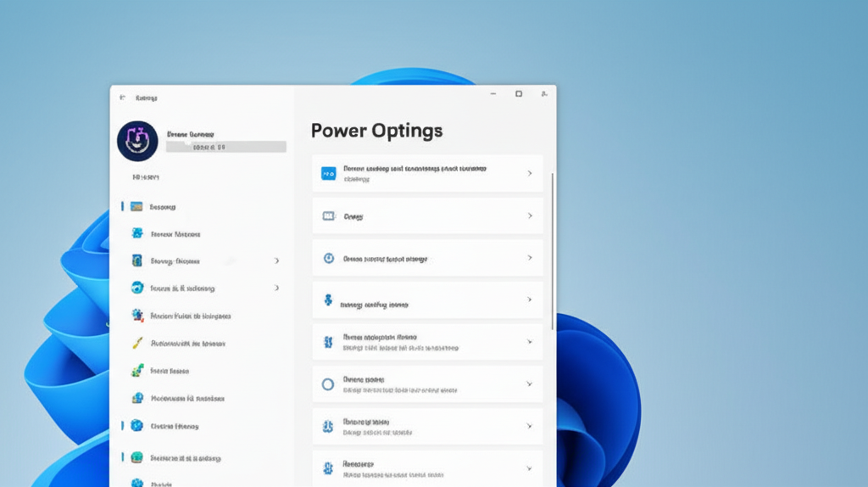
Task: Click the power dial icon in third row
Action: [328, 258]
